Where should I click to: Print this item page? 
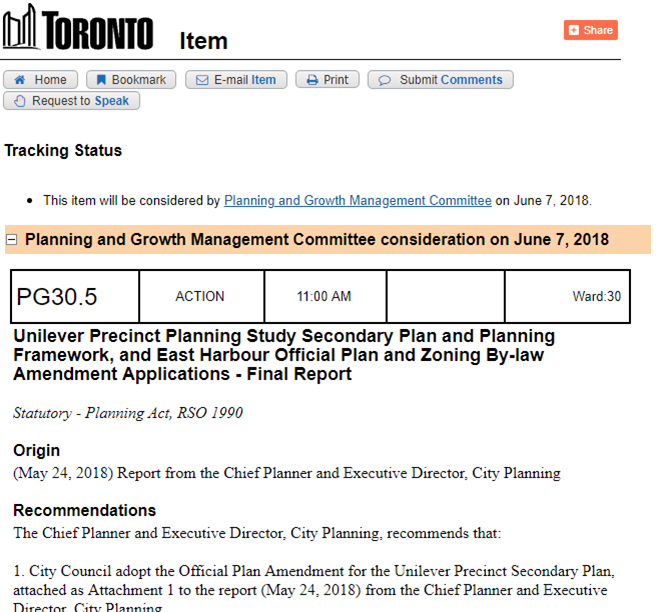point(327,80)
